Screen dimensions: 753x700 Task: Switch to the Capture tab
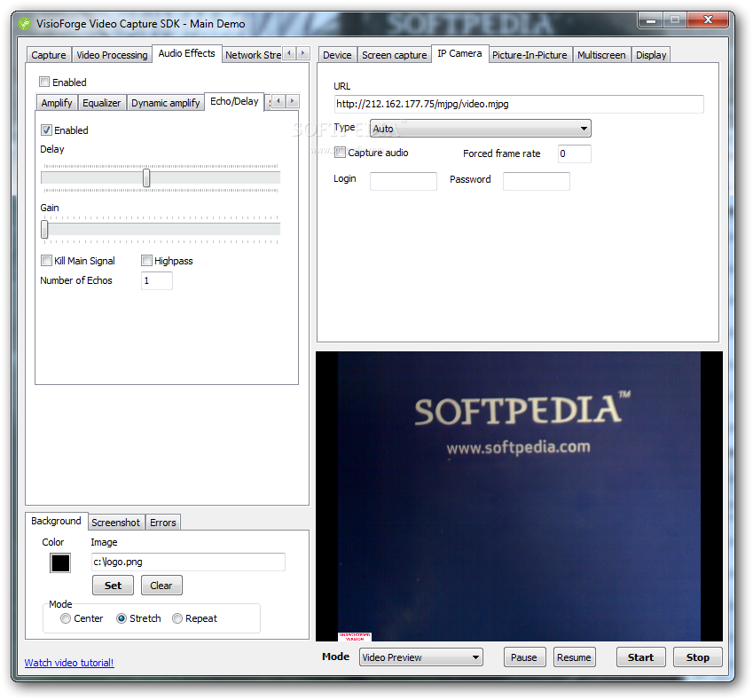[49, 55]
